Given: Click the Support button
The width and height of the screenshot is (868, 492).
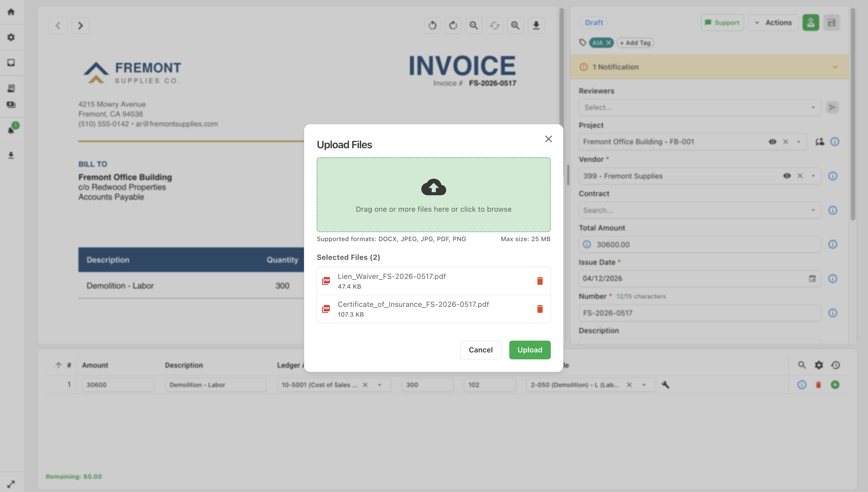Looking at the screenshot, I should [722, 23].
